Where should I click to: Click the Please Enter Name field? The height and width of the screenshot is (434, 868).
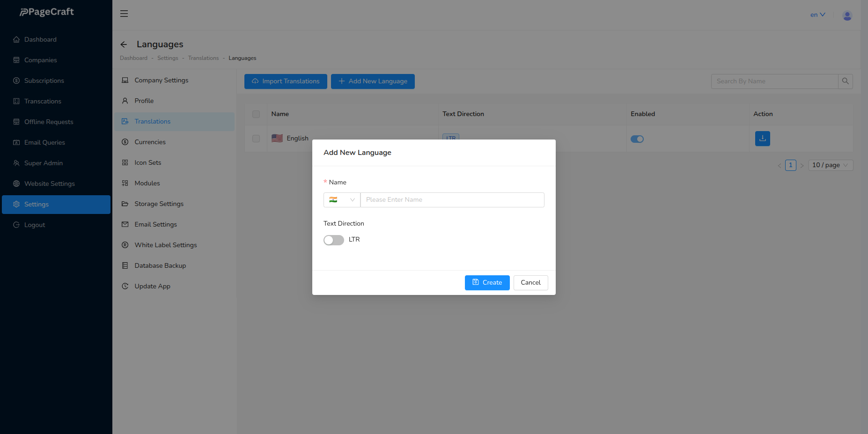[452, 199]
